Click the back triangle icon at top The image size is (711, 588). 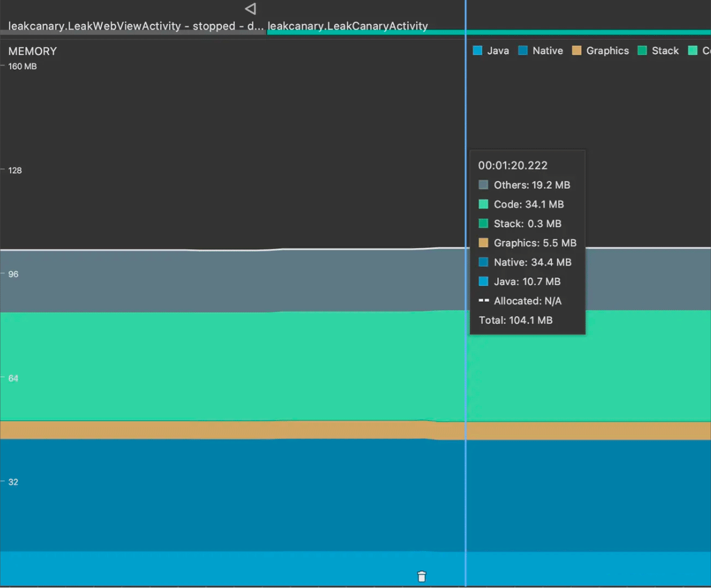[250, 9]
